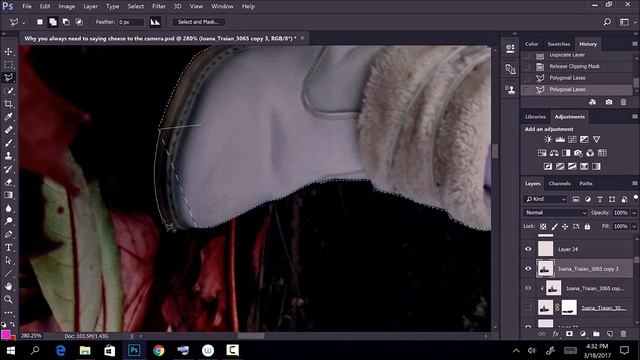Click the Select and Mask button
Viewport: 640px width, 360px height.
[198, 22]
